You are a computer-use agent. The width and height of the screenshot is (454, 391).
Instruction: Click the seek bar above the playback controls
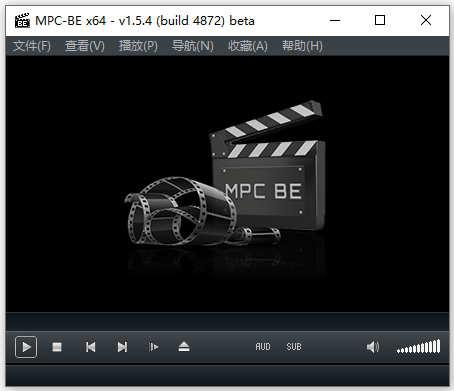pos(227,322)
